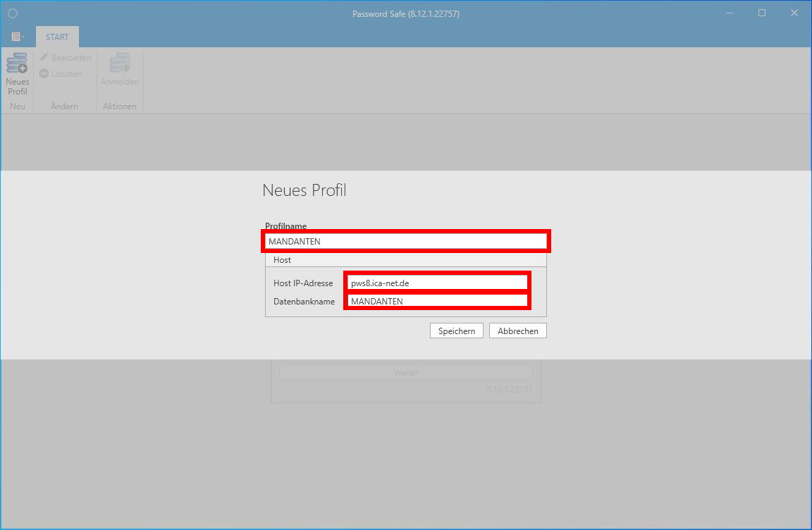
Task: Click the Löschen delete icon
Action: click(x=44, y=74)
